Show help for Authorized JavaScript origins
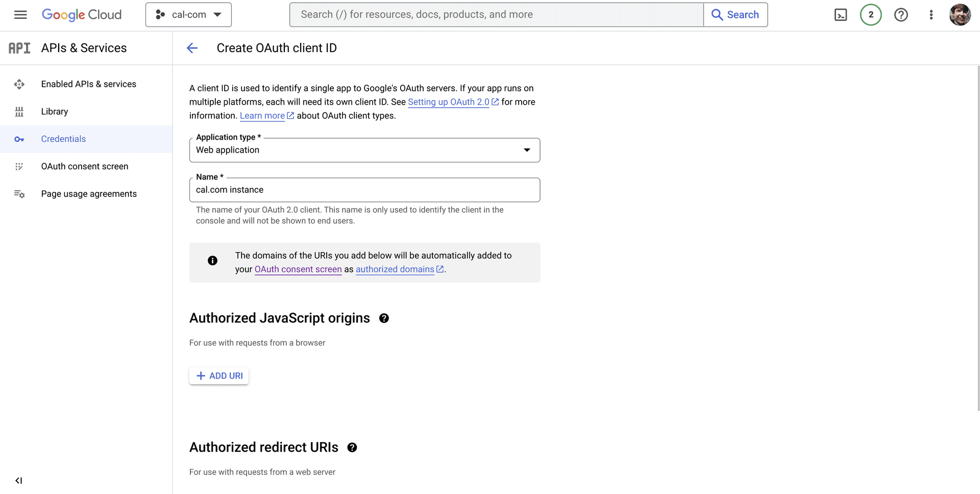 [384, 318]
